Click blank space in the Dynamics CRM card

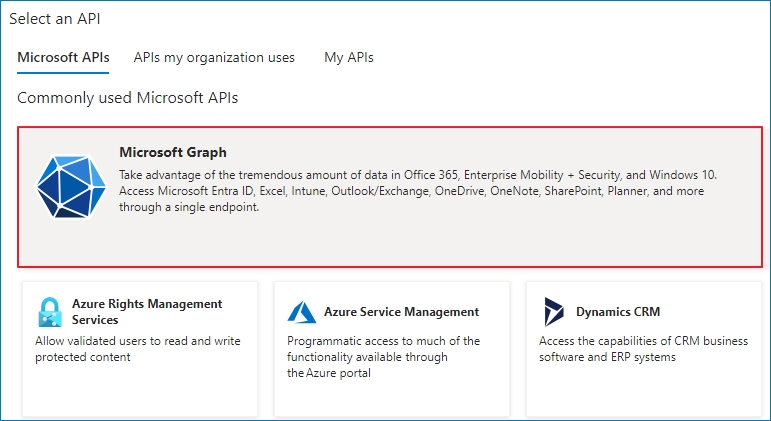(644, 391)
